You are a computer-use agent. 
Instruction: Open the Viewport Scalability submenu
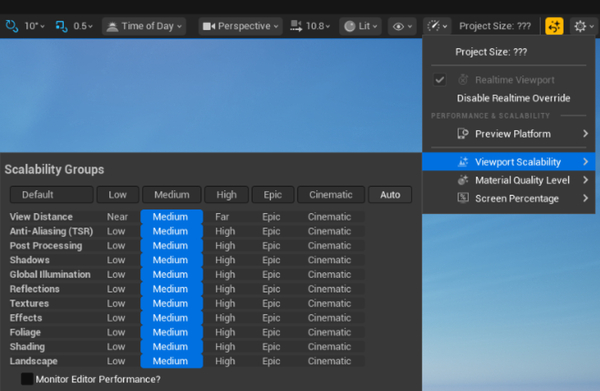(x=509, y=162)
